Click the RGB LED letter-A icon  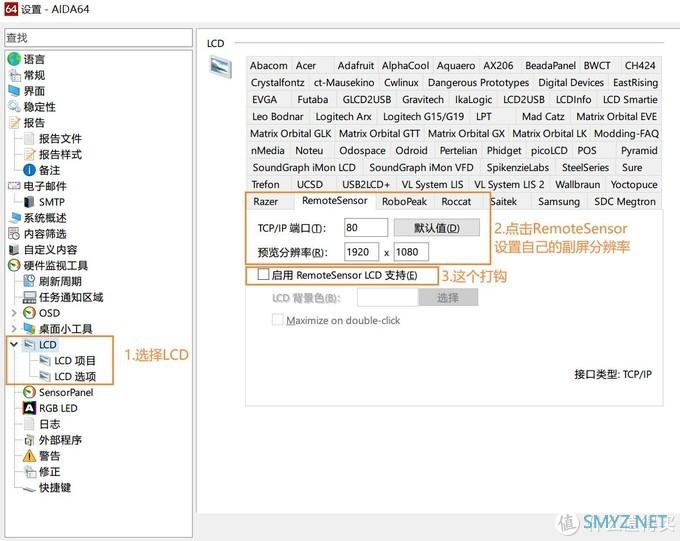coord(29,408)
